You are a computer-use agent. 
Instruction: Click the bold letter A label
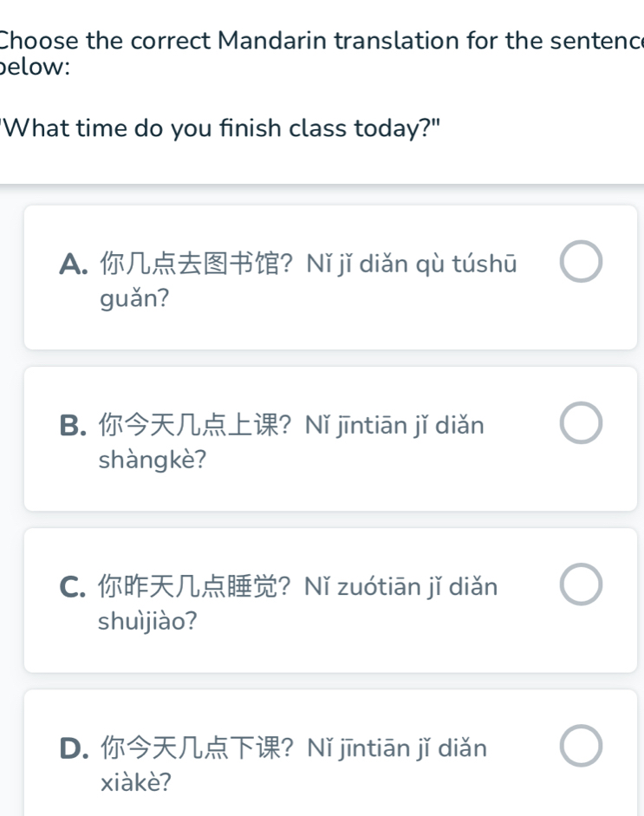[x=75, y=263]
